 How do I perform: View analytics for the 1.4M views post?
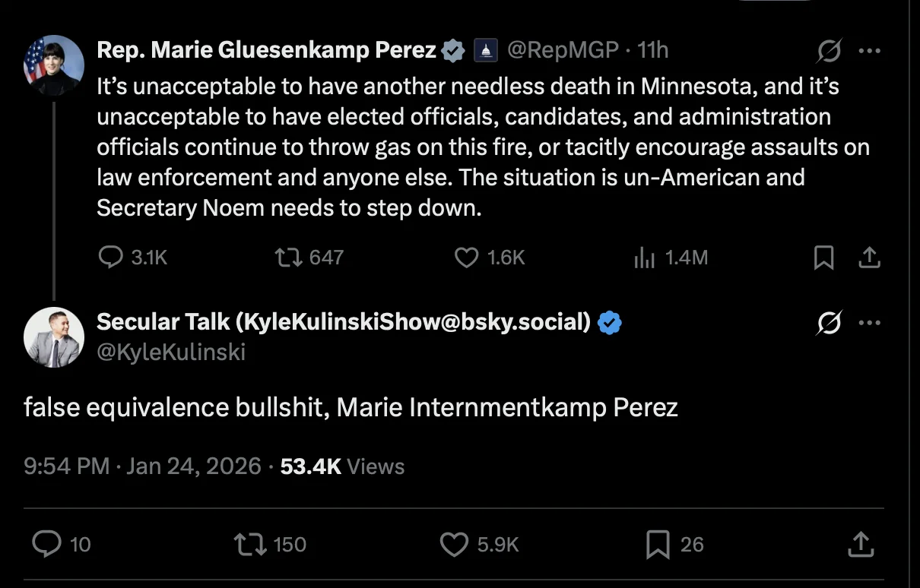(644, 258)
